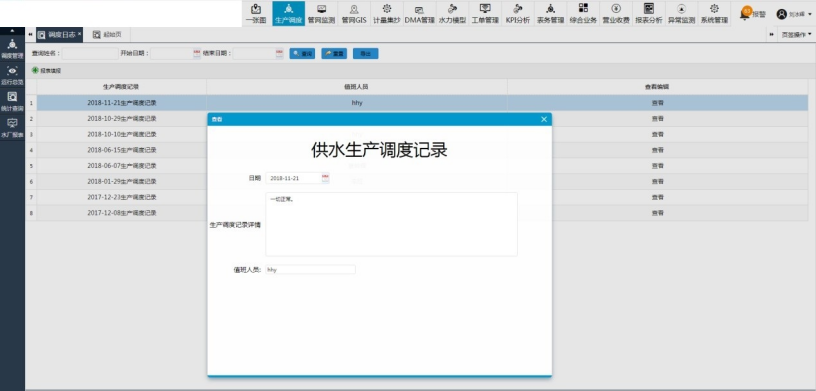Click the hhy cell in first row
This screenshot has height=391, width=816.
pos(357,103)
